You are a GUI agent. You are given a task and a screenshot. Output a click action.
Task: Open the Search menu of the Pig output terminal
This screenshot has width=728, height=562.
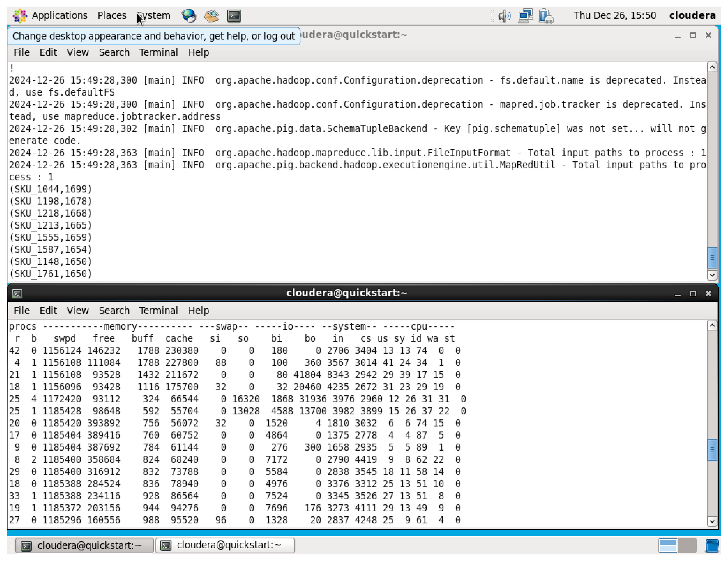pyautogui.click(x=114, y=52)
